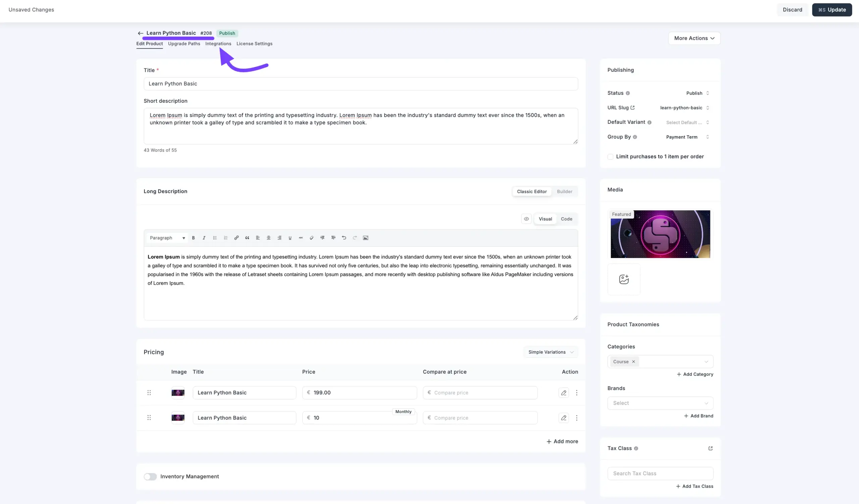859x504 pixels.
Task: Click the back arrow beside product name
Action: point(141,33)
